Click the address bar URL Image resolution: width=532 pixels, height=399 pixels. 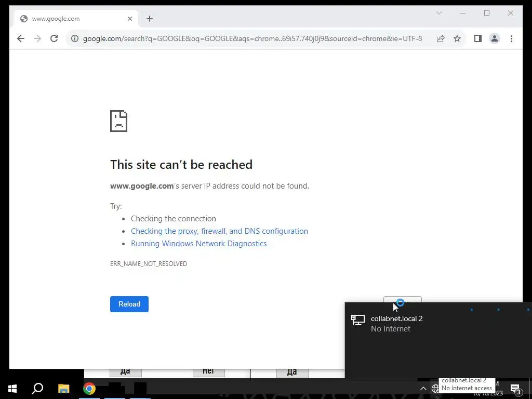coord(252,38)
